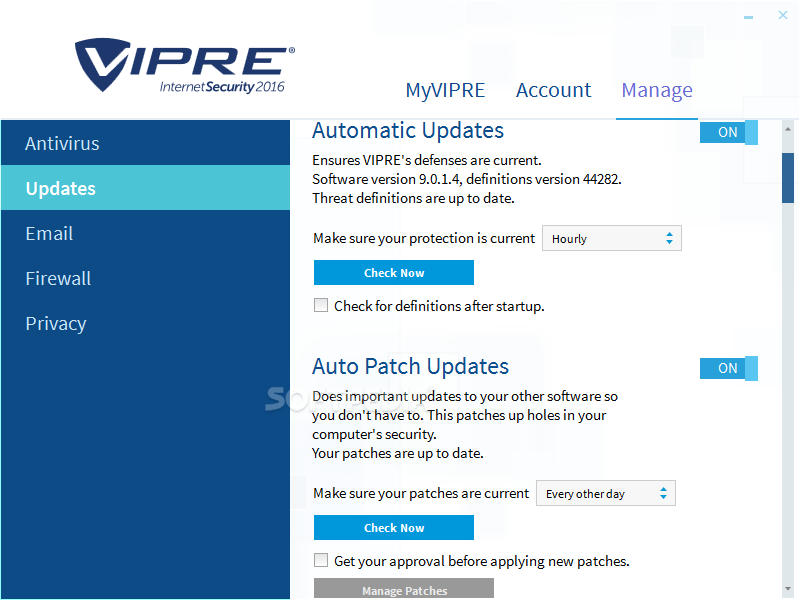Click the 'Threat definitions are up to date.' text
The width and height of the screenshot is (800, 600).
[x=413, y=198]
